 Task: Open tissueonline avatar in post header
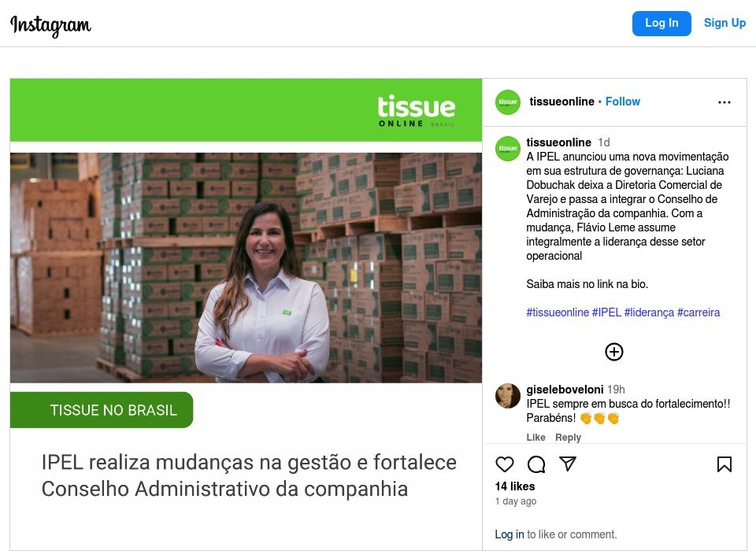click(x=508, y=102)
